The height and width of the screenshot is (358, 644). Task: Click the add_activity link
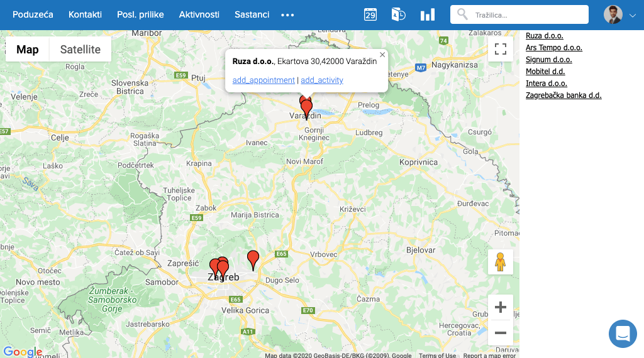point(322,80)
